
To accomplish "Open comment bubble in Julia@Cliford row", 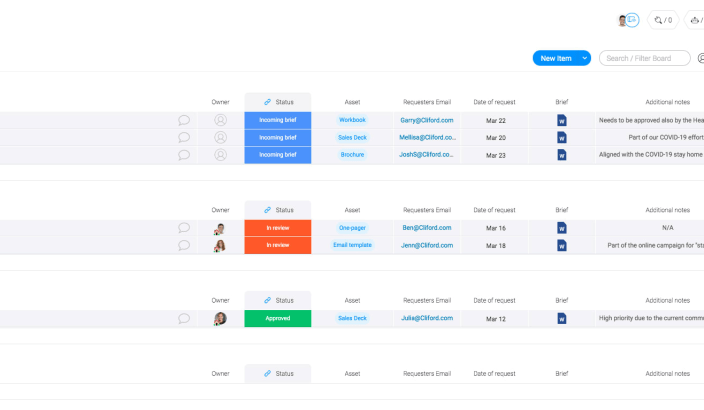I will [184, 318].
